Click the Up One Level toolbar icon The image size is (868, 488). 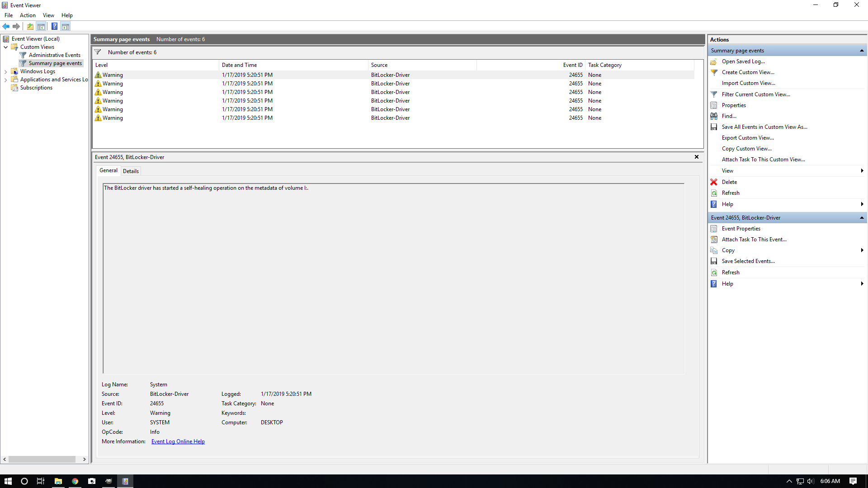coord(30,26)
